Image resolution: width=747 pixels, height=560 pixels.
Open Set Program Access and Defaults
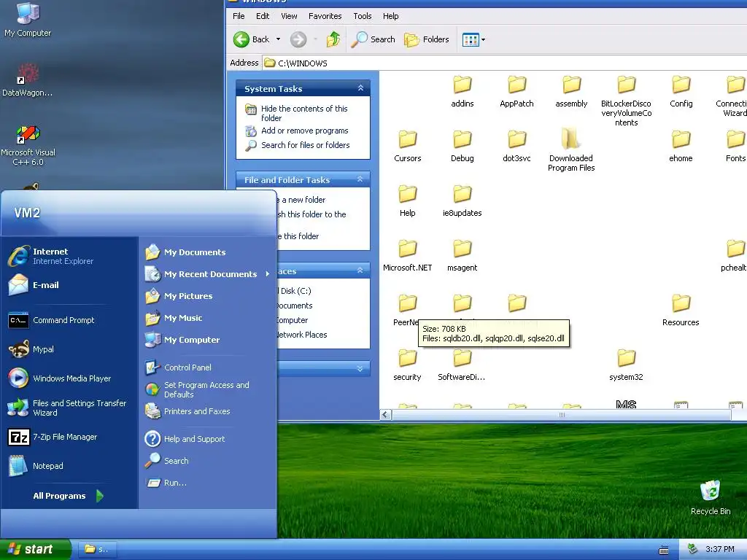point(197,389)
